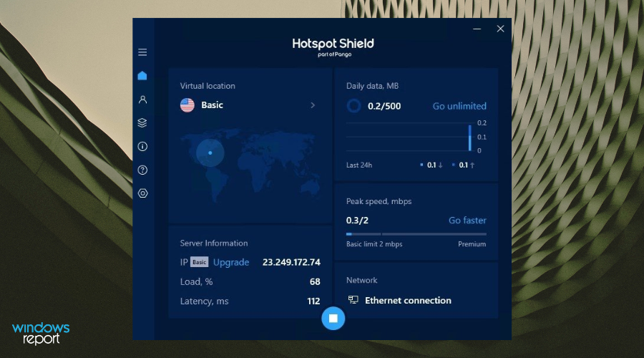
Task: Click the blue bar in data chart
Action: pos(470,138)
